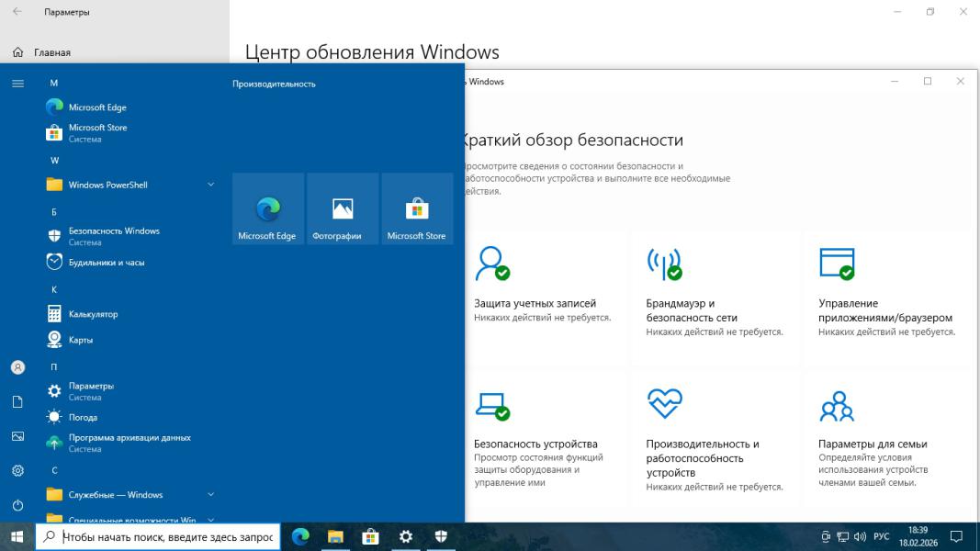Click the Windows Security shield in taskbar
The height and width of the screenshot is (551, 980).
point(441,536)
